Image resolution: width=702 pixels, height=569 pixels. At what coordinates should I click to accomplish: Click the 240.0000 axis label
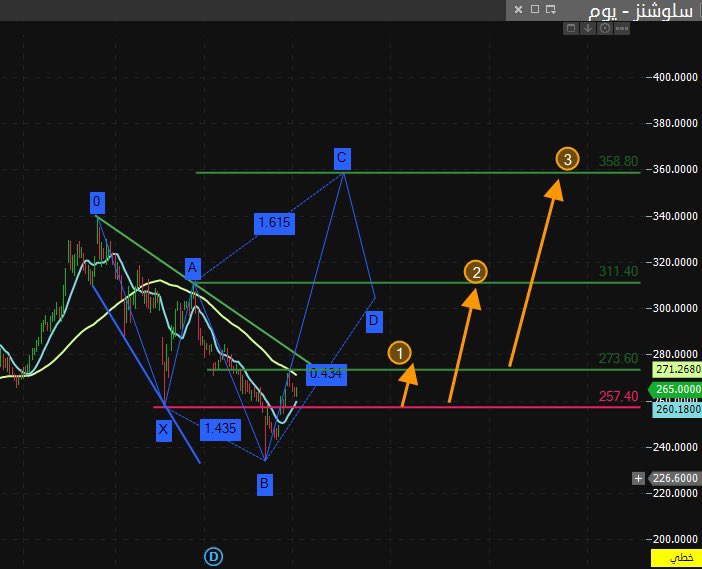(x=675, y=447)
